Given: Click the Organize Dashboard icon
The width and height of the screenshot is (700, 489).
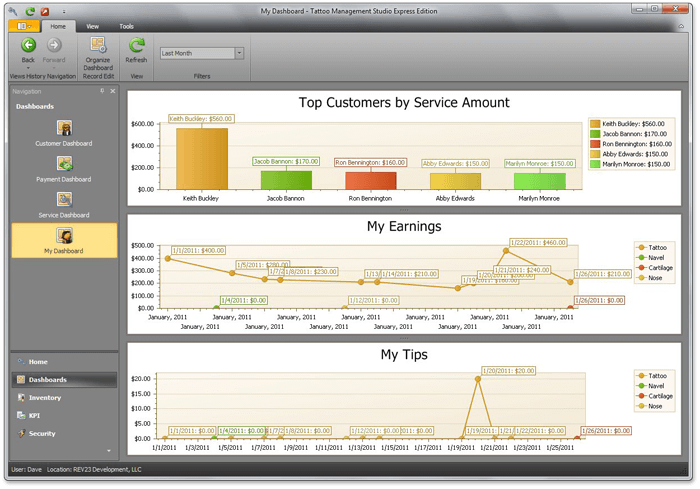Looking at the screenshot, I should (98, 45).
